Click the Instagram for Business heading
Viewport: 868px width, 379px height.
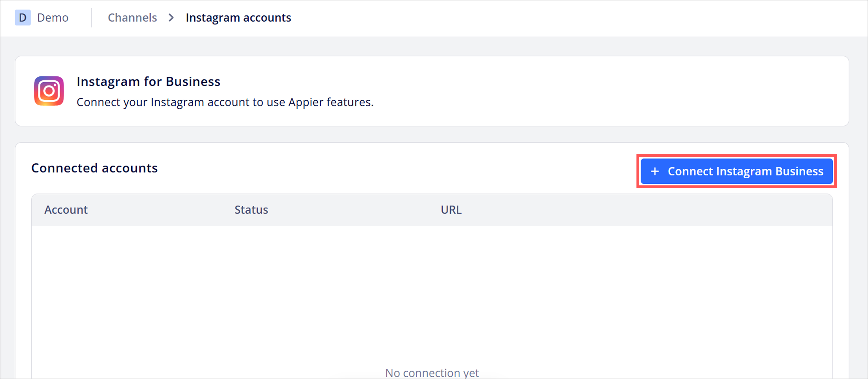coord(148,81)
